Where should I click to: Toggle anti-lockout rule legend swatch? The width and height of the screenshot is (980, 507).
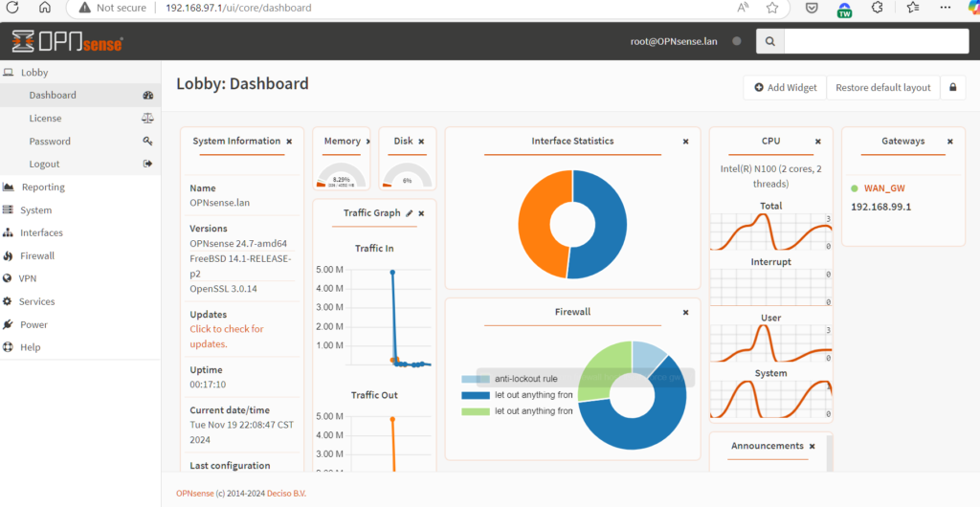pos(475,379)
